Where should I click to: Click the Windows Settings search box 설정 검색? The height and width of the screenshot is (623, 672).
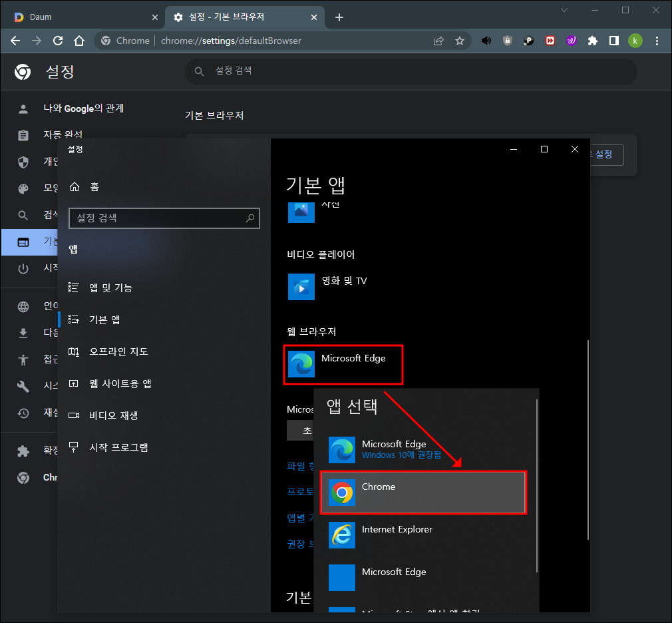[x=164, y=218]
